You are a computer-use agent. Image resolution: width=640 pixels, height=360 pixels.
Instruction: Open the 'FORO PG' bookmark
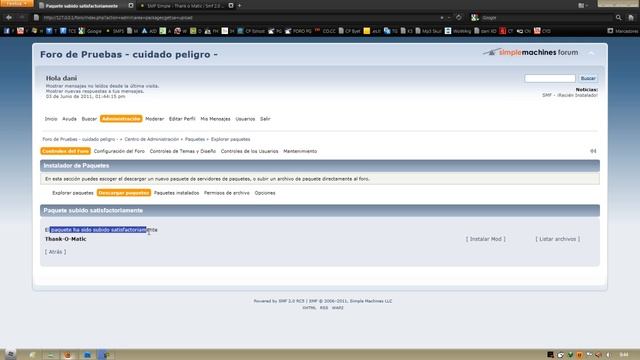tap(298, 31)
